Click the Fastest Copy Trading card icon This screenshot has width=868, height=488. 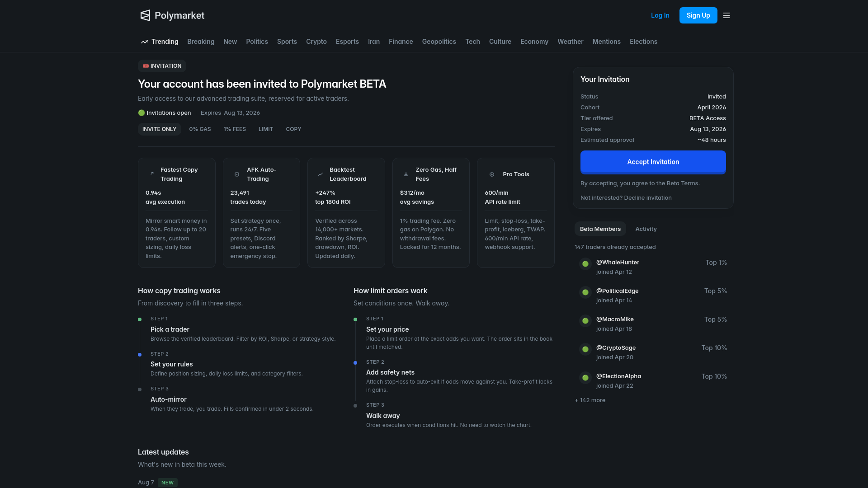click(x=152, y=174)
